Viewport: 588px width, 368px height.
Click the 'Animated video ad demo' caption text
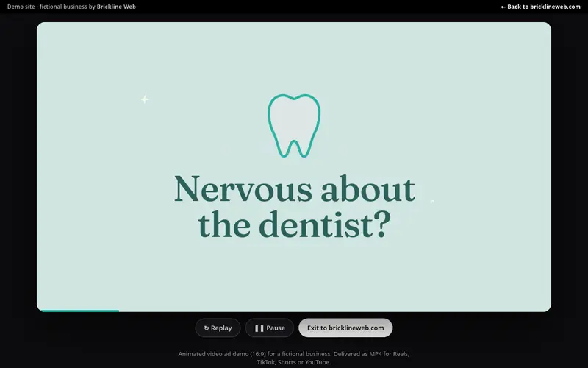[293, 358]
